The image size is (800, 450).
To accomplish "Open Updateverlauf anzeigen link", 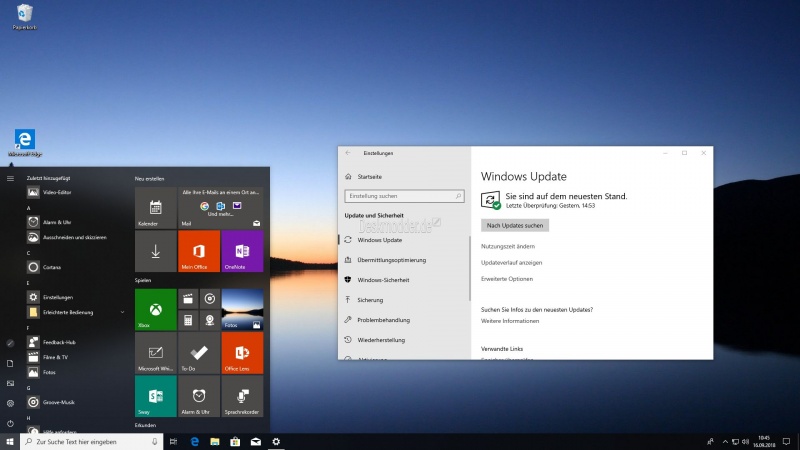I will [x=511, y=263].
